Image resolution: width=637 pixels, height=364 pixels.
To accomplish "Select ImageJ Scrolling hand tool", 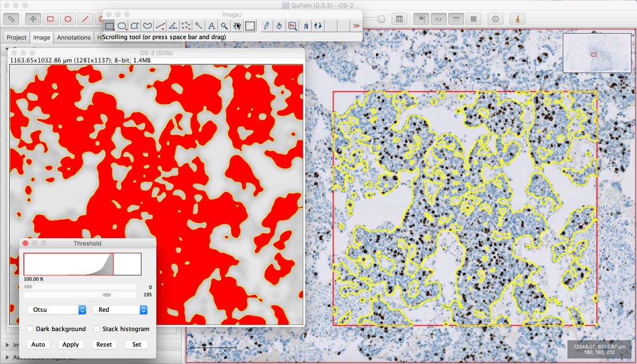I will (x=238, y=26).
